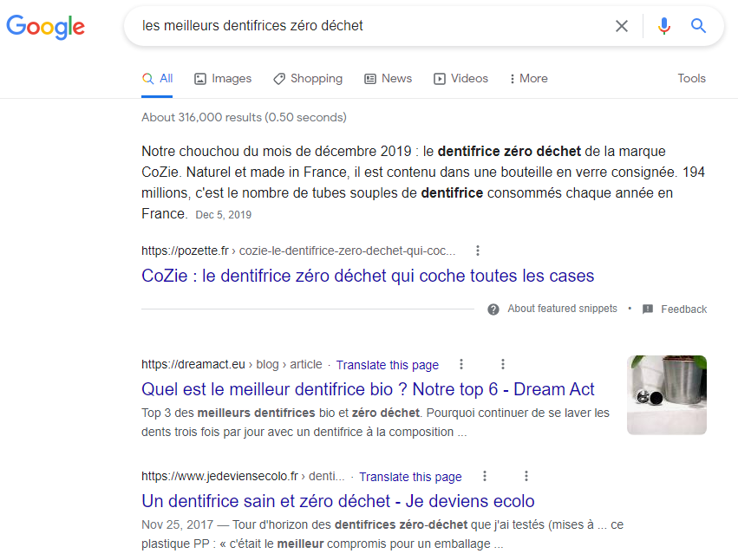Switch to the Shopping tab
This screenshot has height=560, width=738.
pos(308,79)
